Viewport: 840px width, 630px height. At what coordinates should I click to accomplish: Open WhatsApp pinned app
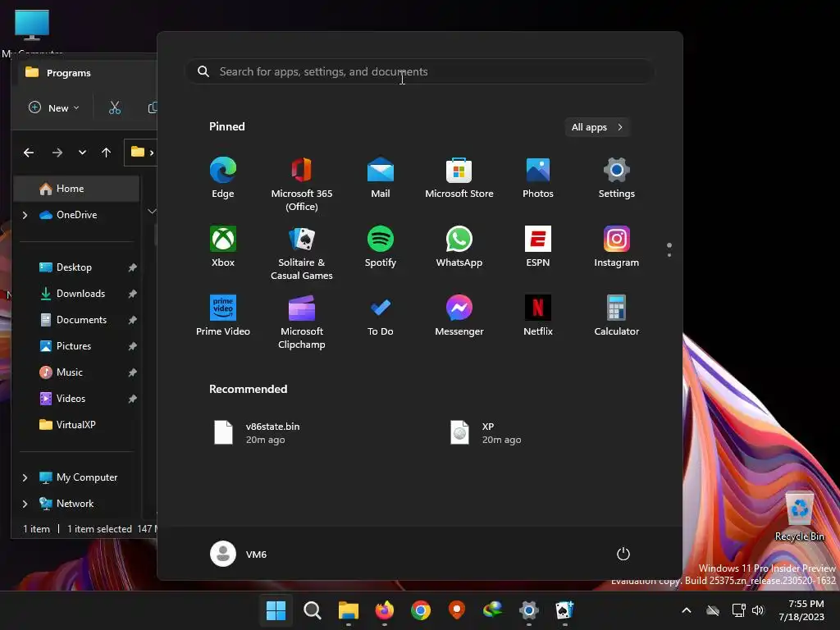[459, 246]
